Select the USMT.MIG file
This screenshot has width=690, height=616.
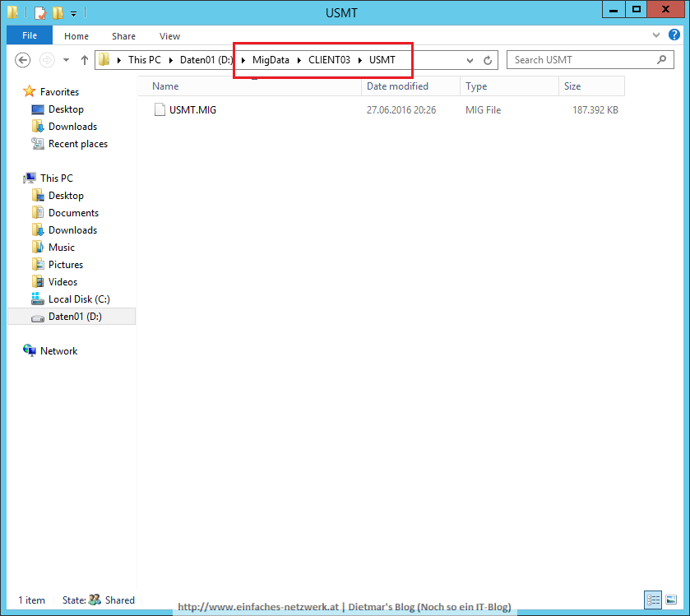(x=192, y=110)
